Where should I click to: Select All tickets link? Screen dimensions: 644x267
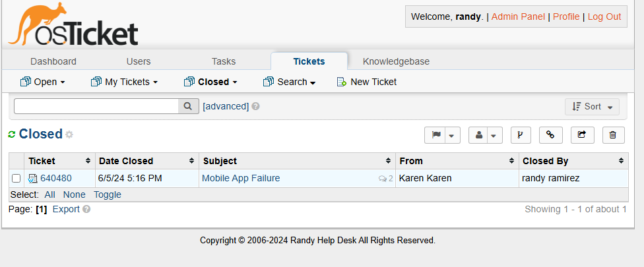click(x=49, y=194)
